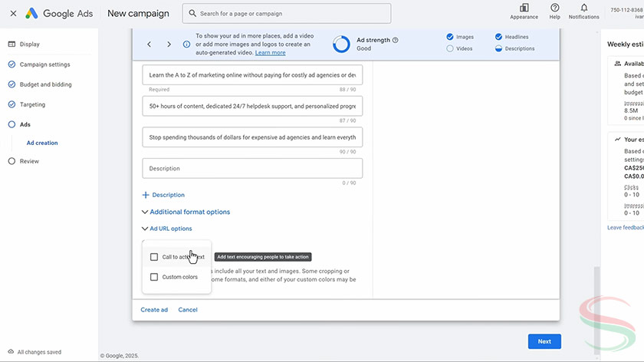Click the Ad strength help icon
Image resolution: width=644 pixels, height=362 pixels.
(x=396, y=40)
